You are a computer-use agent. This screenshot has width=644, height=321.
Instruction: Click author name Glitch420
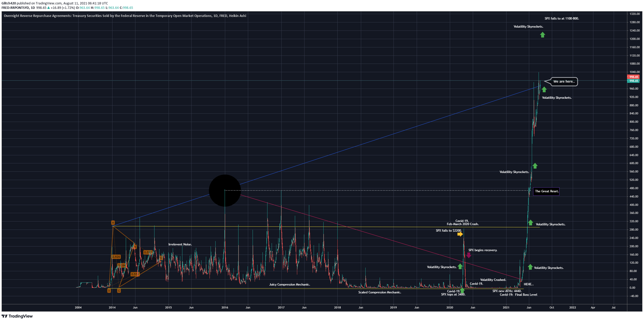point(9,3)
